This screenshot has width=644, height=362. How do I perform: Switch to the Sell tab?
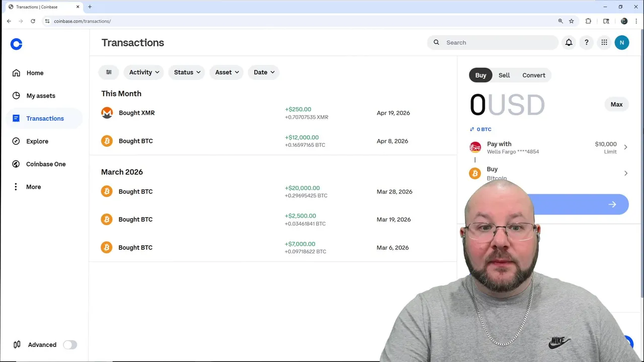(x=504, y=75)
